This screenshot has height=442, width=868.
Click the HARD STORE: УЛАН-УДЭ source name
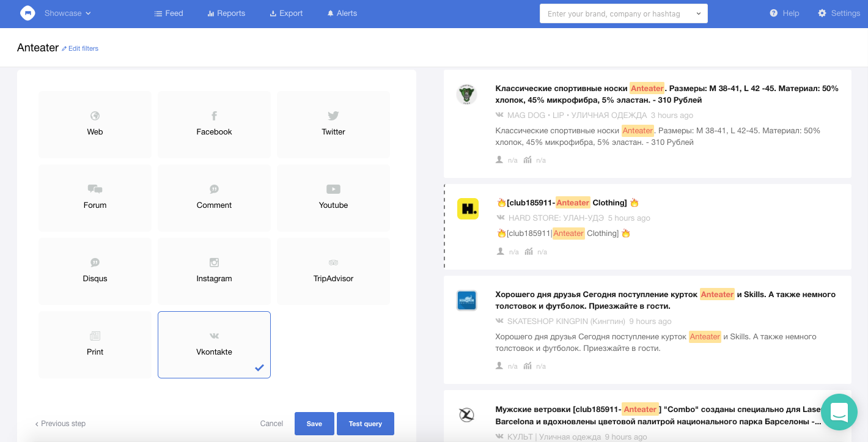point(556,218)
